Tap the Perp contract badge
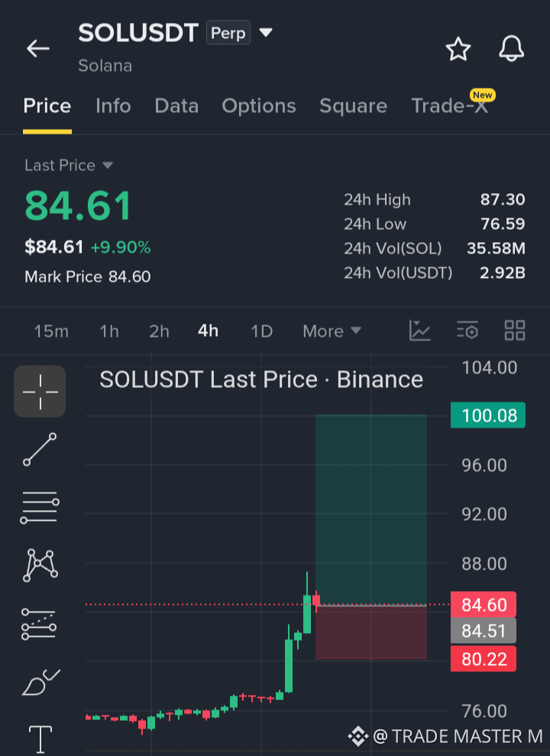This screenshot has width=550, height=756. click(228, 33)
